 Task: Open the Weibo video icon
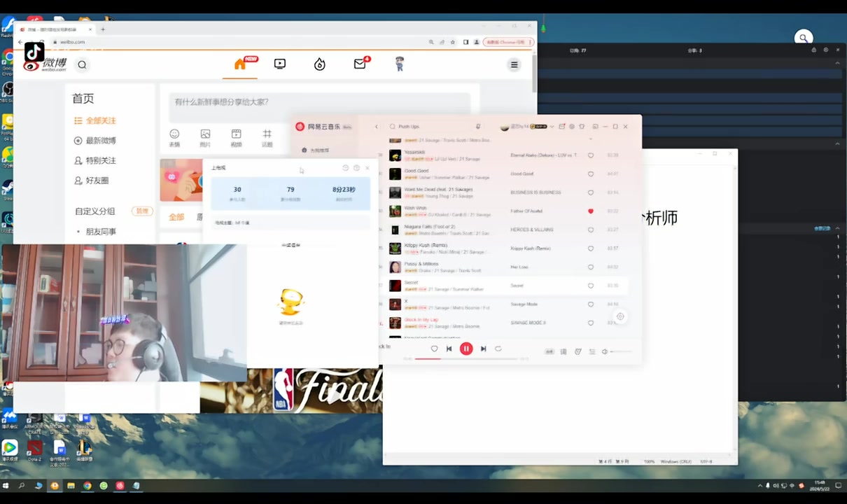point(280,64)
